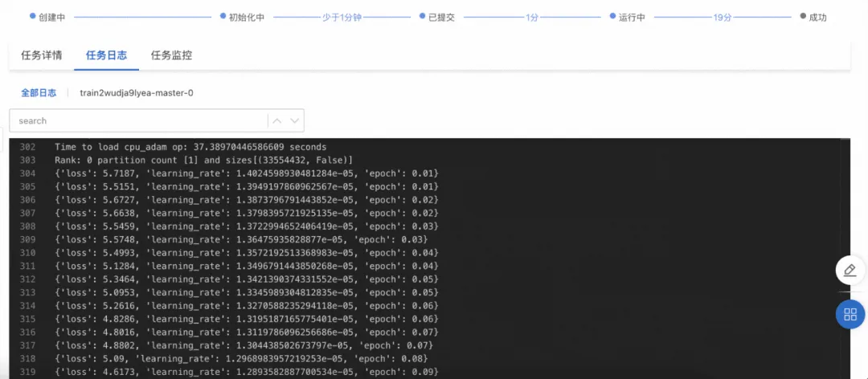The height and width of the screenshot is (379, 868).
Task: Click the 已提交 progress step
Action: (x=437, y=17)
